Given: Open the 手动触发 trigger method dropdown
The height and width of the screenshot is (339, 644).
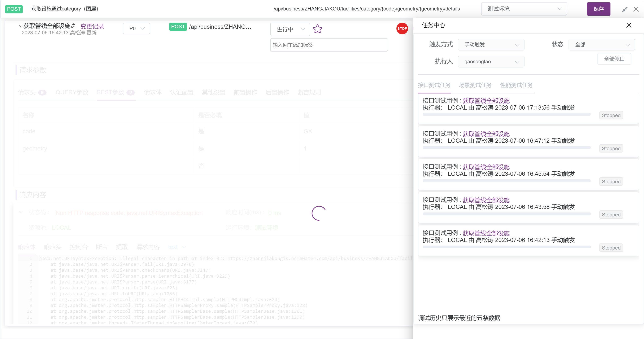Looking at the screenshot, I should point(491,44).
